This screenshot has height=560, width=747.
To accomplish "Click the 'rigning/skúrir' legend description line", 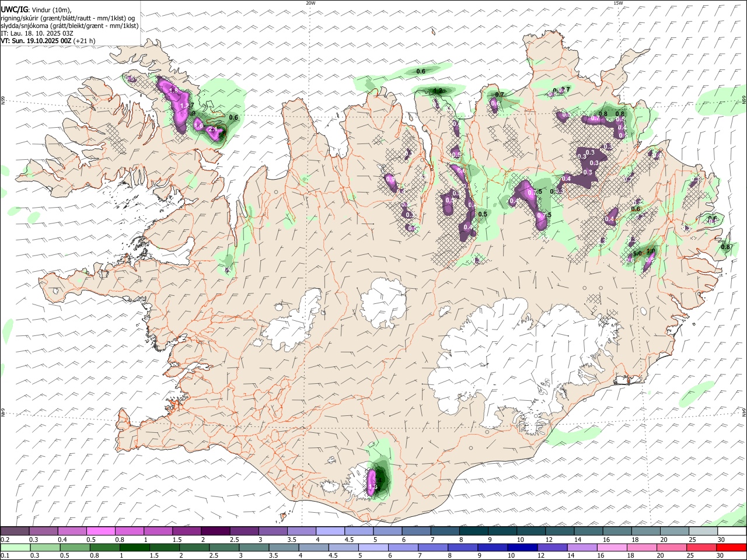I will point(68,18).
